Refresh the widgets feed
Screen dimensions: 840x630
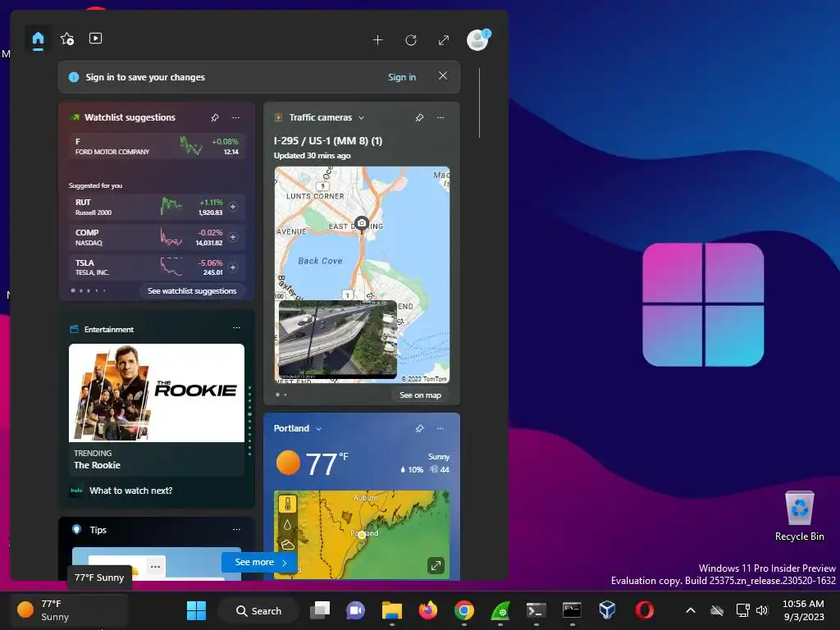pyautogui.click(x=411, y=39)
